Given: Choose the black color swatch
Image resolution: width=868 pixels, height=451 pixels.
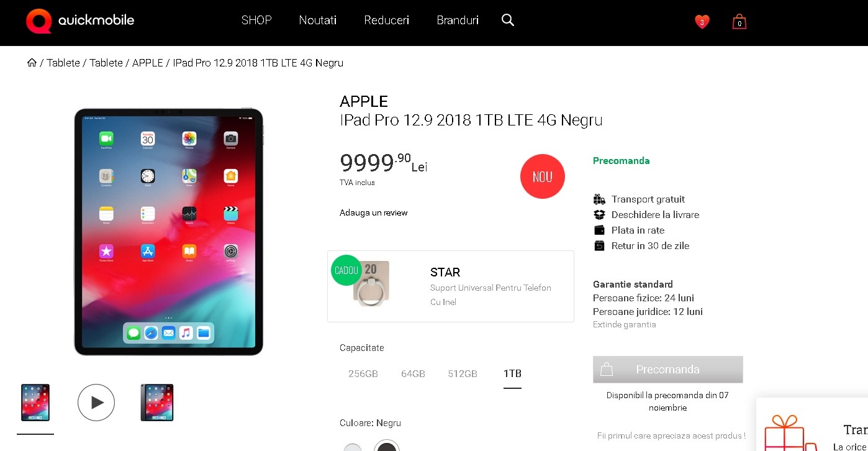Looking at the screenshot, I should click(x=387, y=447).
